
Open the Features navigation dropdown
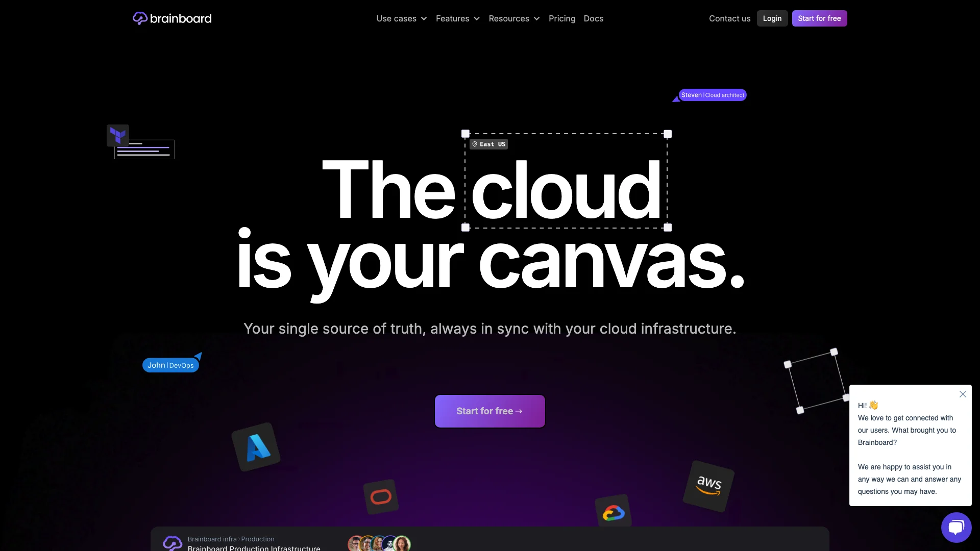pyautogui.click(x=458, y=18)
